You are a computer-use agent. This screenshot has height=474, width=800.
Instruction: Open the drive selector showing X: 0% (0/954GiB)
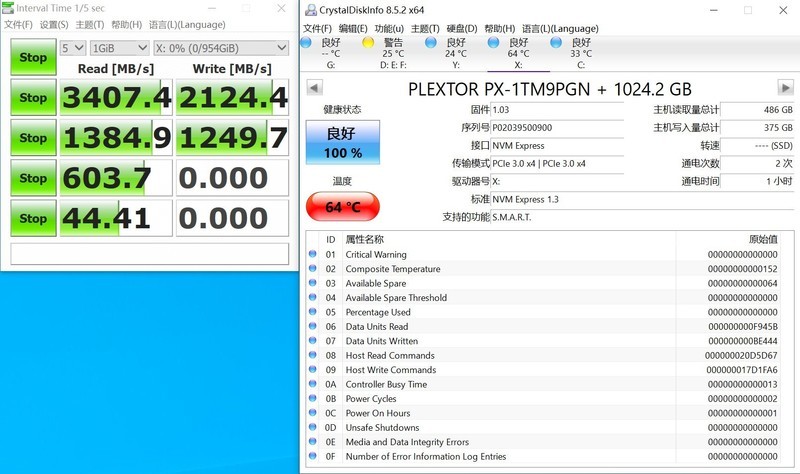tap(221, 48)
